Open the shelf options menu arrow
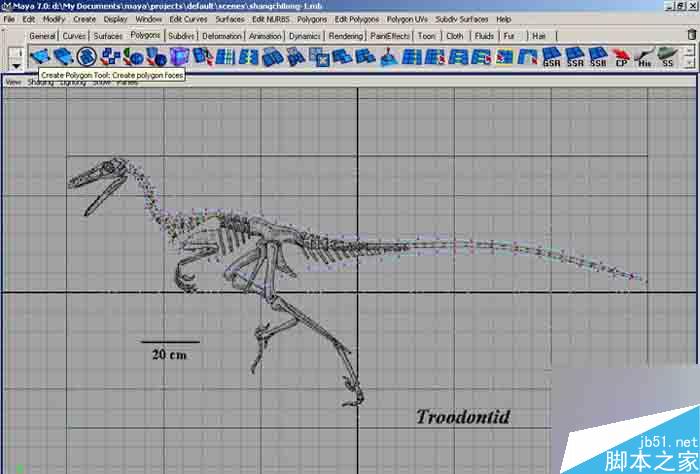The height and width of the screenshot is (474, 700). click(17, 66)
